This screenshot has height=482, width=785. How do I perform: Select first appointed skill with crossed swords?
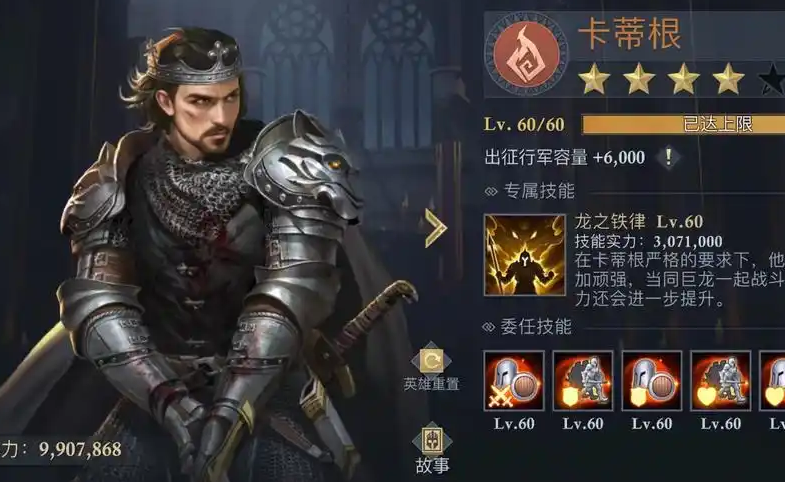514,381
